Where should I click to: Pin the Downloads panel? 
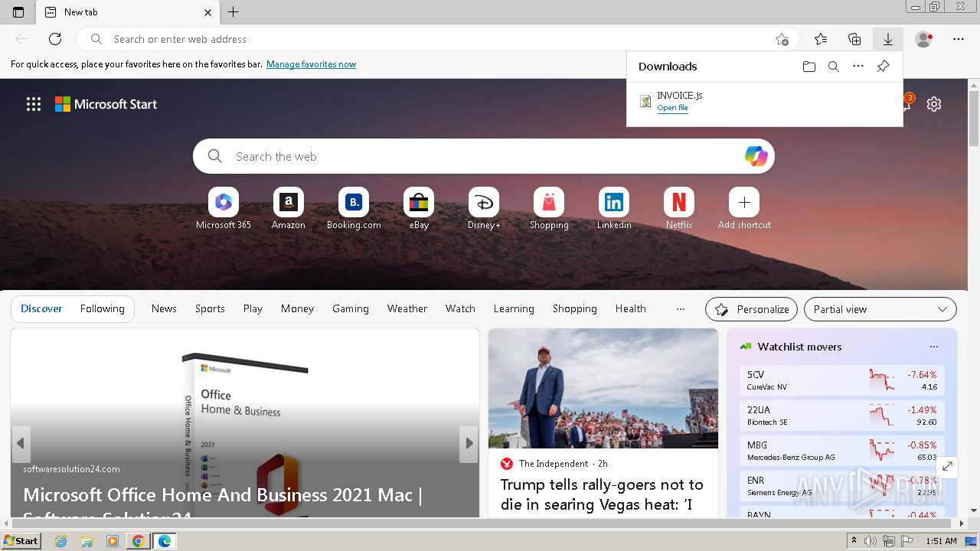click(883, 67)
